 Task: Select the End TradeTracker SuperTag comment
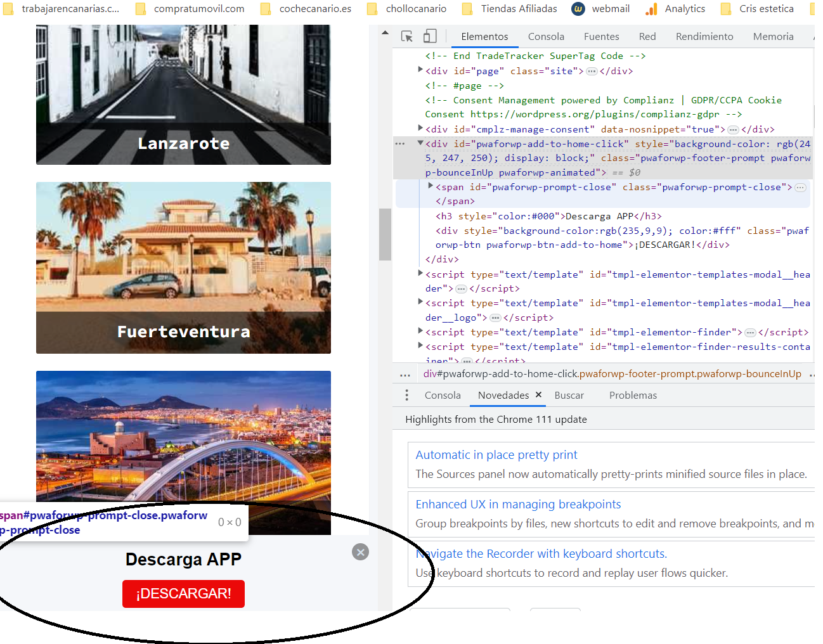535,56
